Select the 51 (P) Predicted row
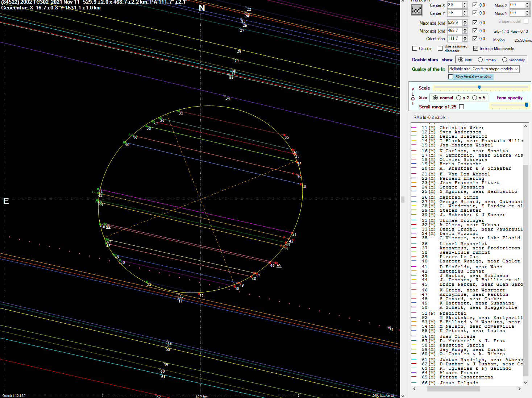 coord(467,313)
